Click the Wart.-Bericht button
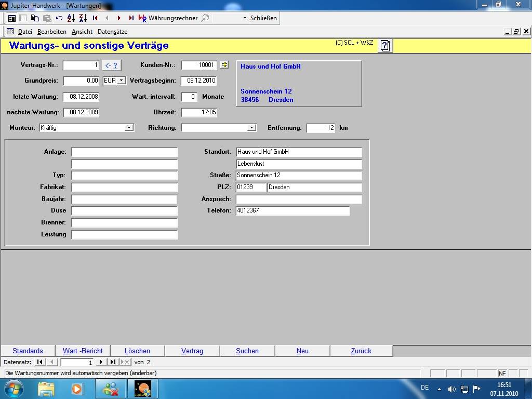This screenshot has height=399, width=532. 83,351
